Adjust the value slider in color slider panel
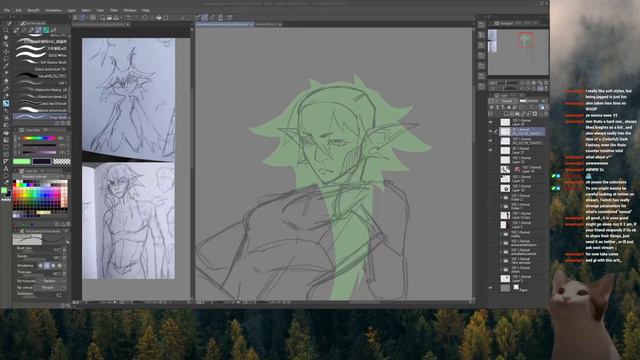Image resolution: width=640 pixels, height=360 pixels. click(x=39, y=152)
